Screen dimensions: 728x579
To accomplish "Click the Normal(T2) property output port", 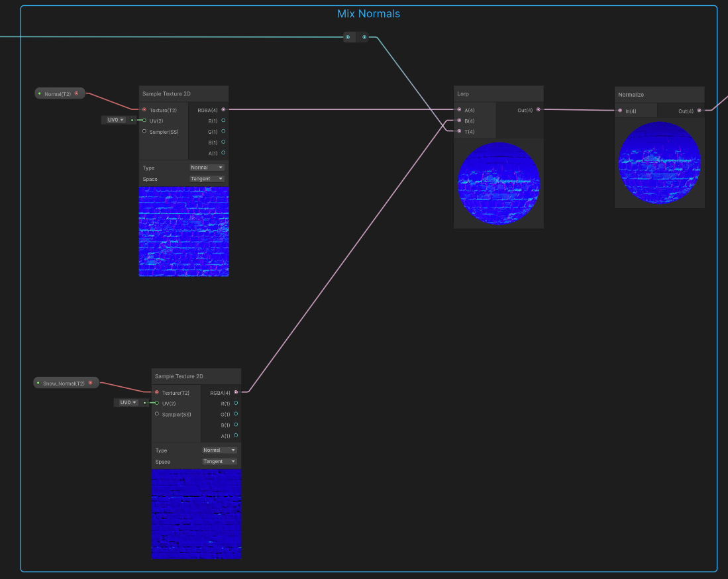I will tap(77, 93).
